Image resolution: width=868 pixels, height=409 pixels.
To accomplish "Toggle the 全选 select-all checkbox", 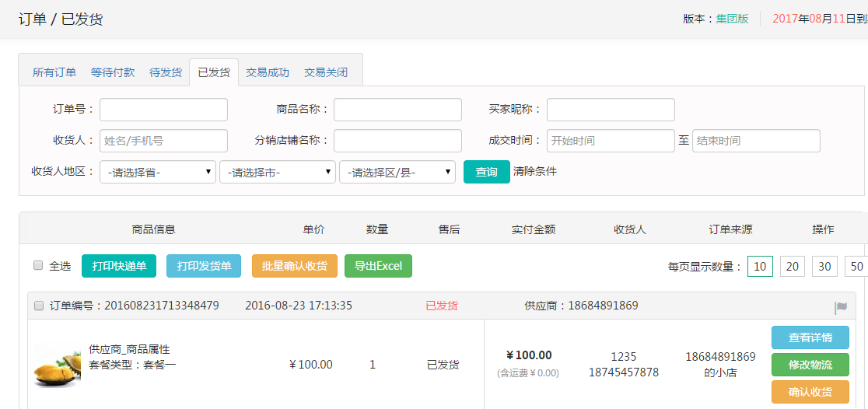I will coord(38,266).
